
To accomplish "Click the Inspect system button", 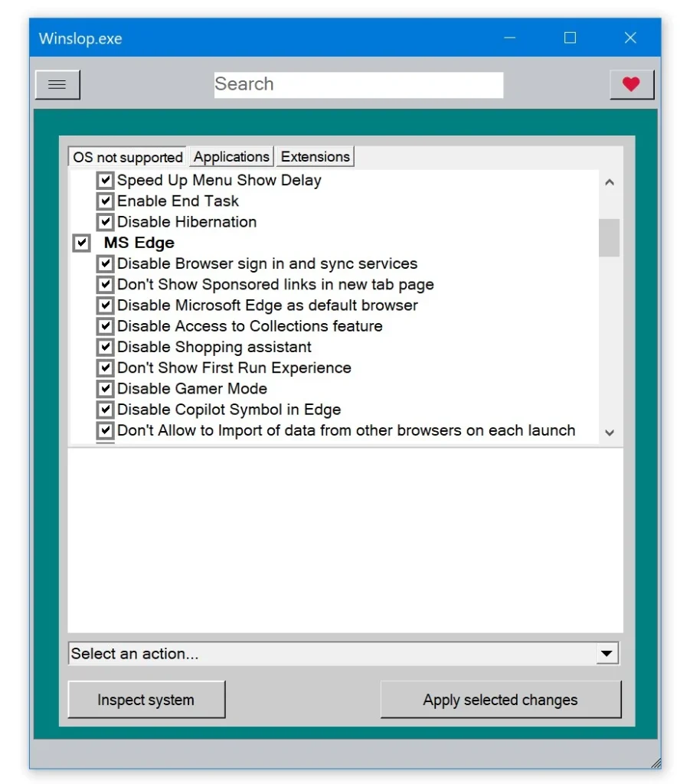I will coord(146,700).
